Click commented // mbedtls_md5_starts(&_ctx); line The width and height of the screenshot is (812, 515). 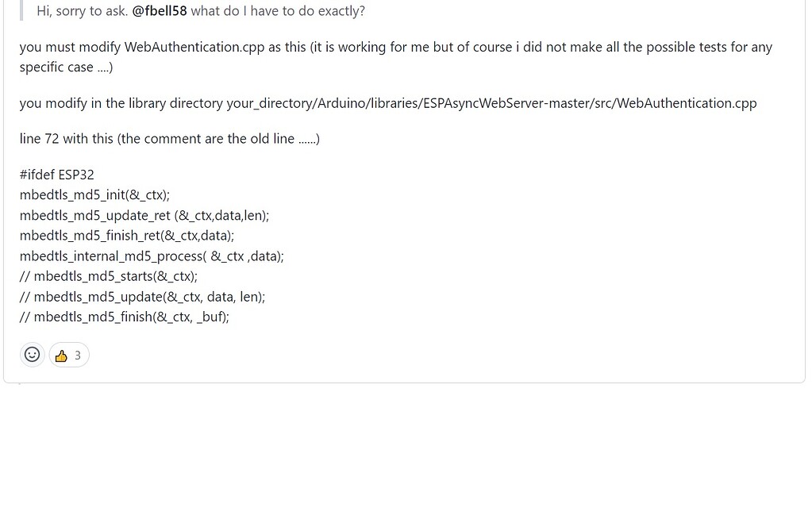pos(109,276)
